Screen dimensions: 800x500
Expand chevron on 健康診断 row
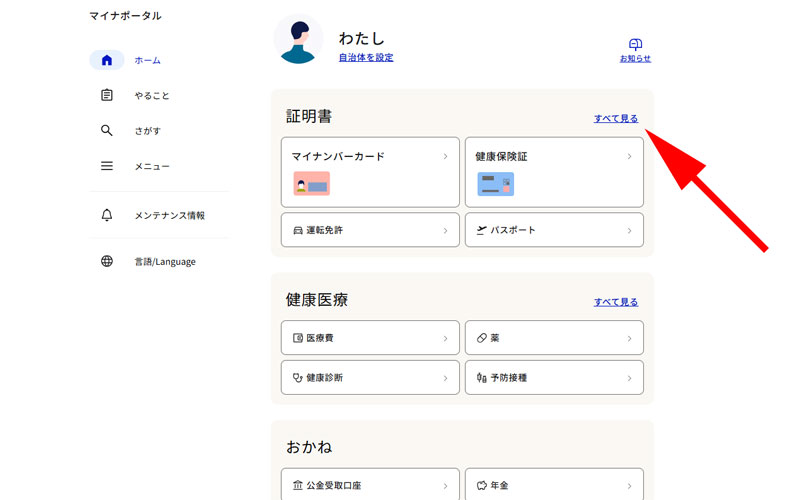click(x=445, y=378)
